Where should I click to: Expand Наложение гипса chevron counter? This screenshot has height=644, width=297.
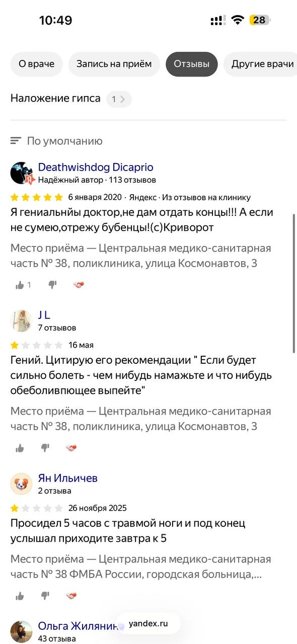point(119,99)
